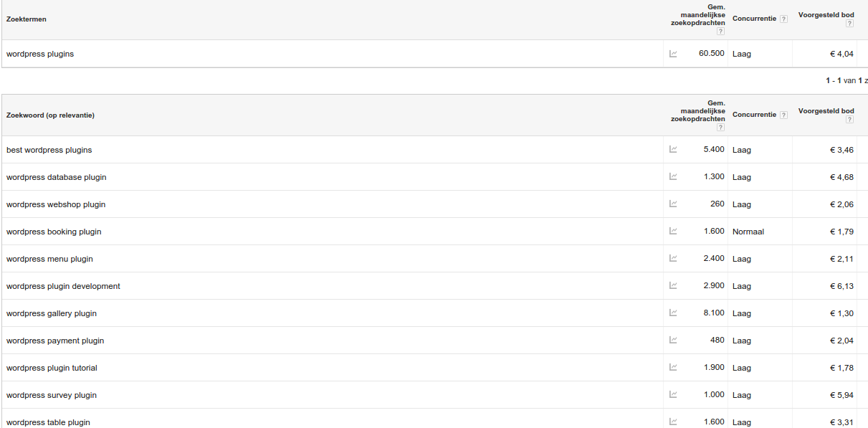Sort top table by Zoektermen header
The image size is (868, 428).
[x=27, y=19]
